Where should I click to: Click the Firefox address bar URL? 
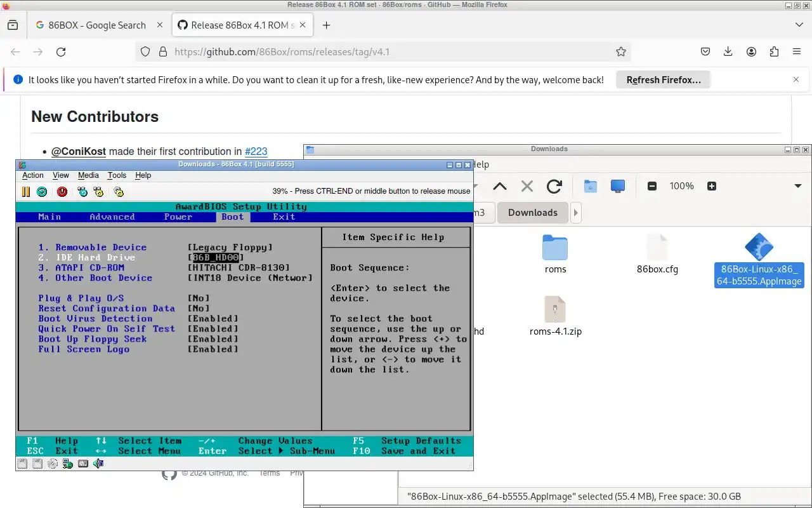pyautogui.click(x=282, y=52)
